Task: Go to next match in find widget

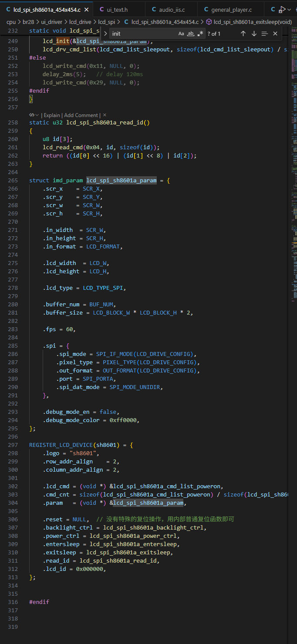Action: 254,34
